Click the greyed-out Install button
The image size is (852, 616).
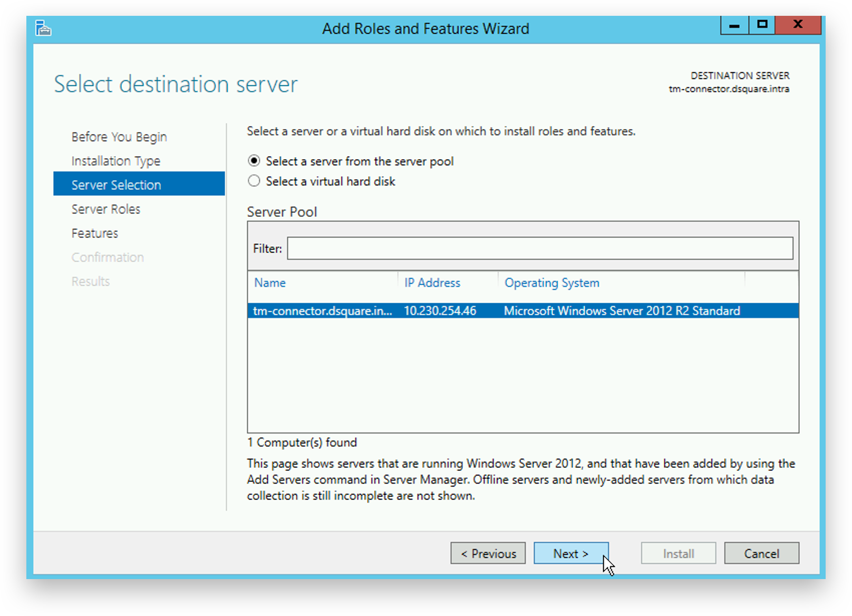[678, 553]
